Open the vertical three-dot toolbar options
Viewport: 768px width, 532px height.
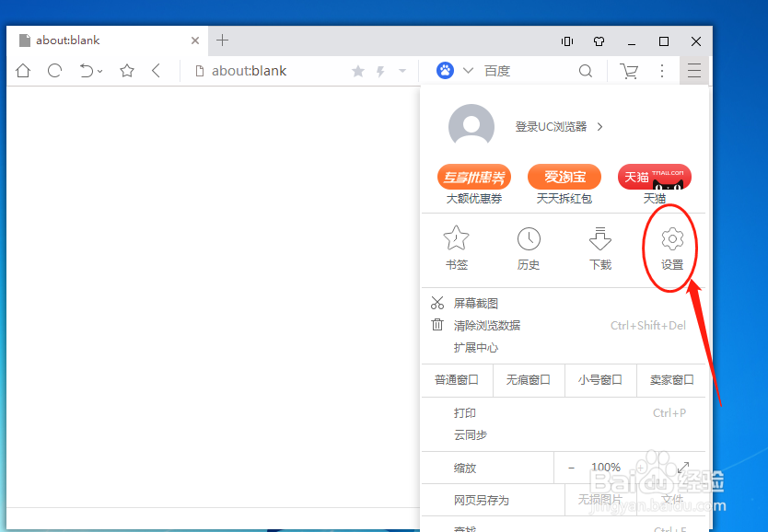662,72
